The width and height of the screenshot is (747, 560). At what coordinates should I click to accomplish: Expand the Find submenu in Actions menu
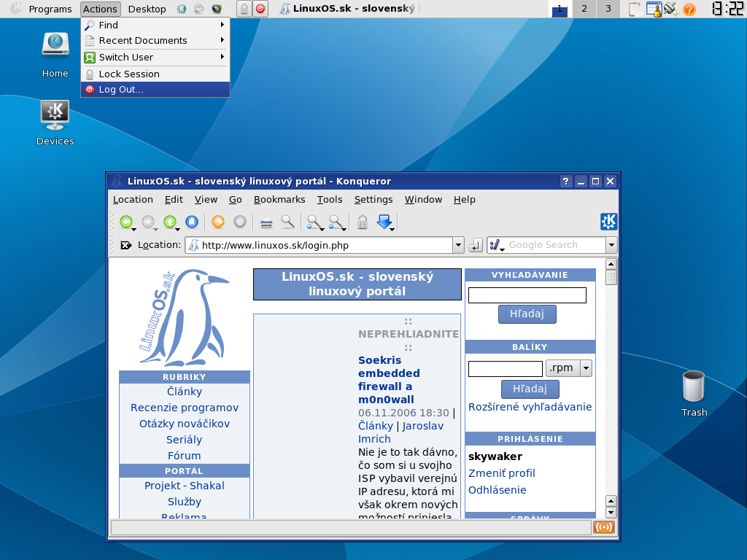point(155,25)
